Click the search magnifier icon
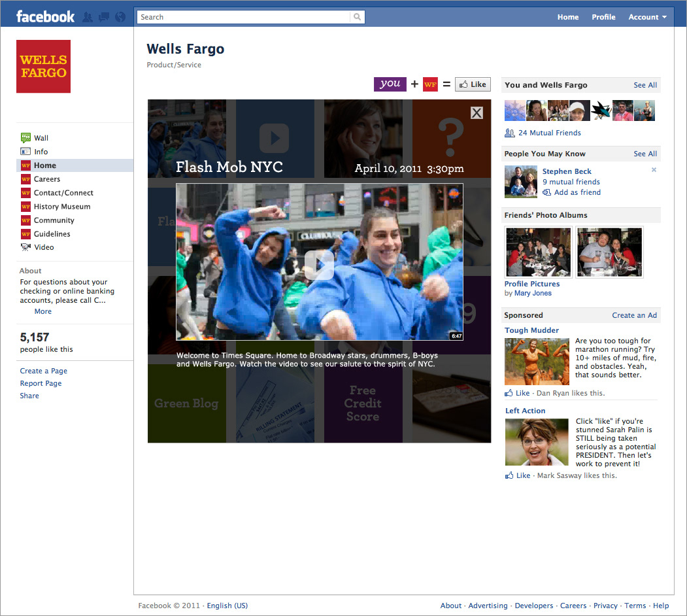 [357, 17]
